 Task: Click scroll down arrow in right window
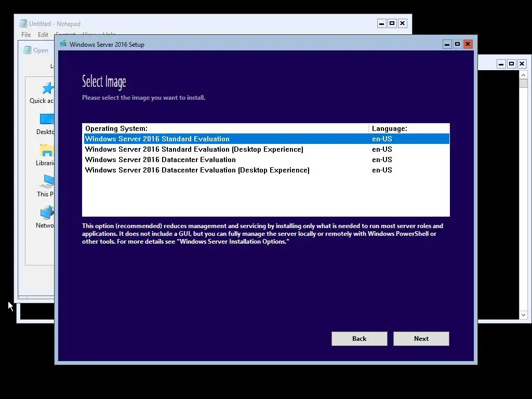pyautogui.click(x=523, y=315)
